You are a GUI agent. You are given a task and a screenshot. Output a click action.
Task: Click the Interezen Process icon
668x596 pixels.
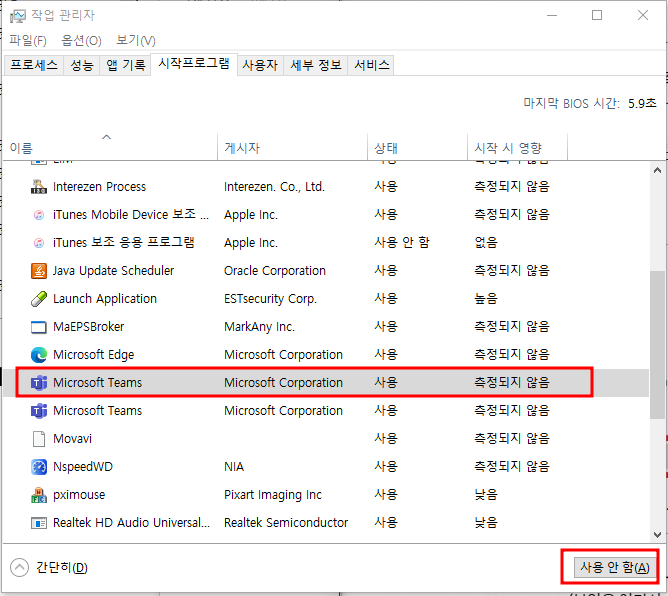(39, 187)
